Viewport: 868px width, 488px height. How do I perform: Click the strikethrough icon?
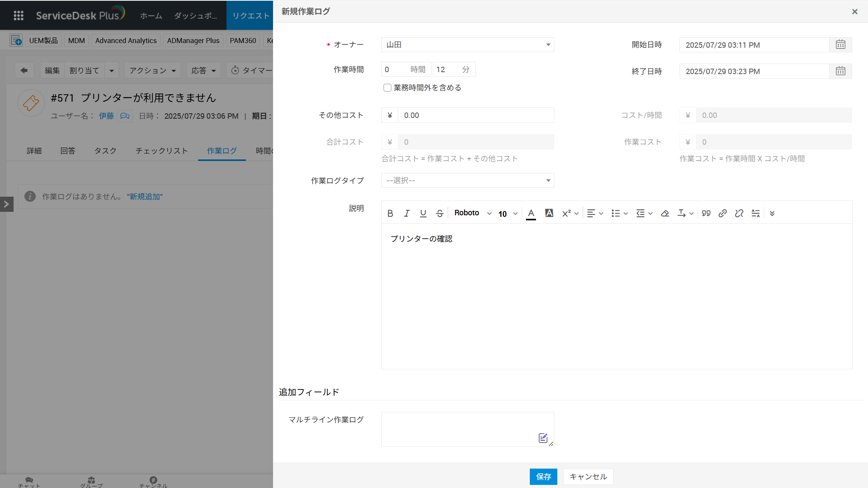pyautogui.click(x=439, y=213)
